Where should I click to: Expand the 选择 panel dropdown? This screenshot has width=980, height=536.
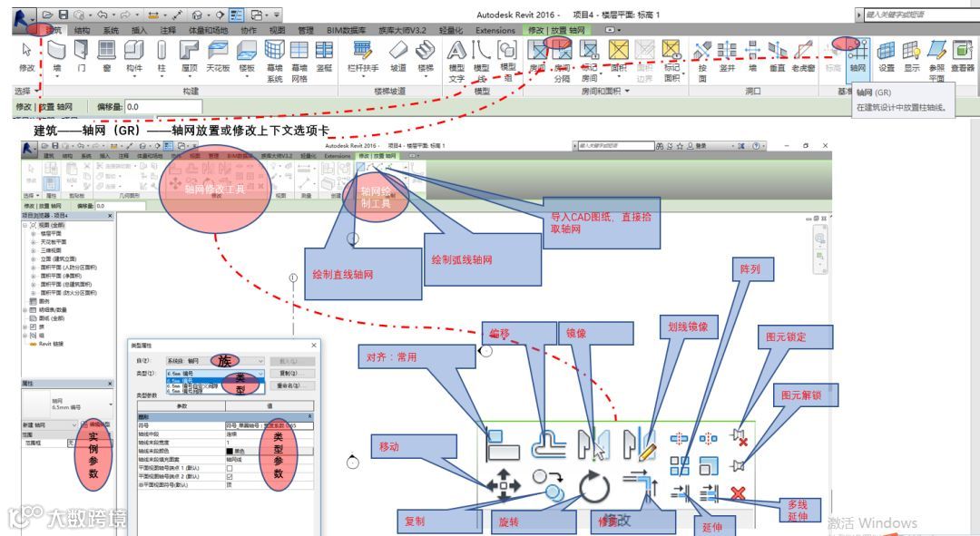tap(35, 92)
